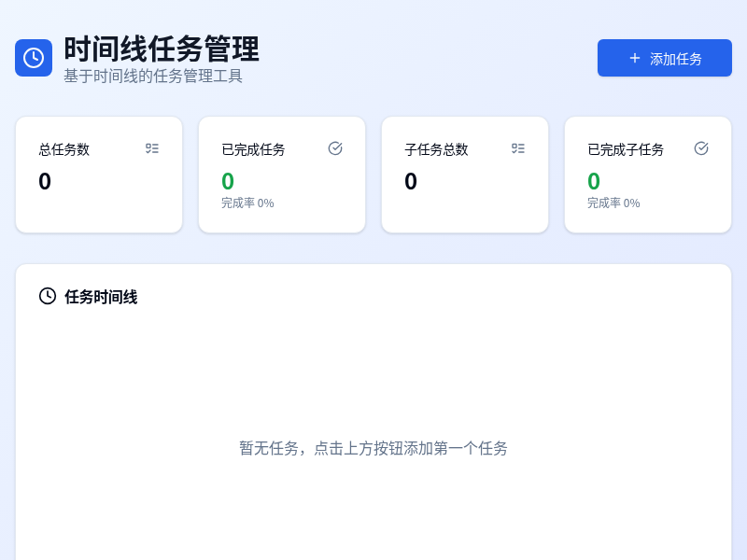Click the green 0 under 已完成任务
This screenshot has height=560, width=747.
point(228,181)
